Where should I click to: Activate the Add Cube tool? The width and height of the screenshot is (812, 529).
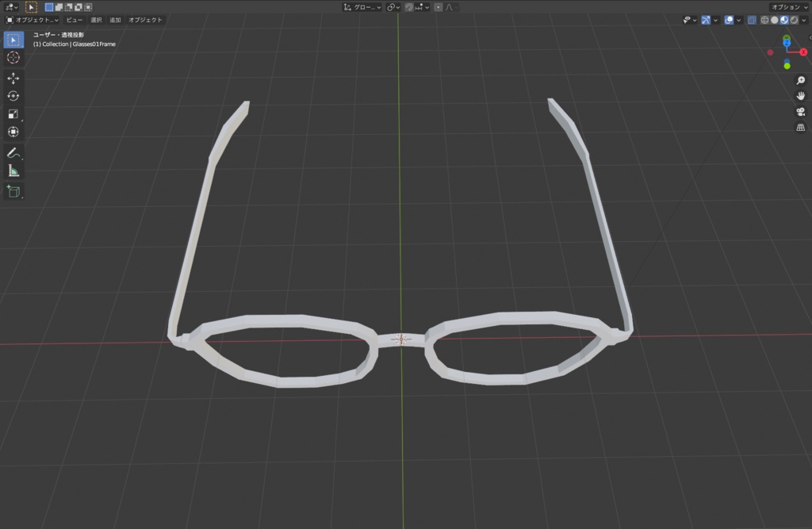point(13,191)
